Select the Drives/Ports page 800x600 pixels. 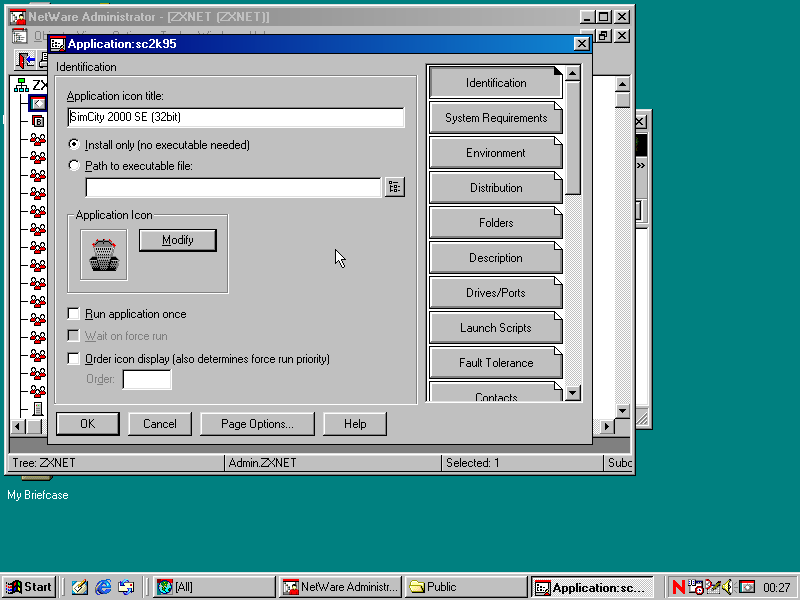(495, 293)
